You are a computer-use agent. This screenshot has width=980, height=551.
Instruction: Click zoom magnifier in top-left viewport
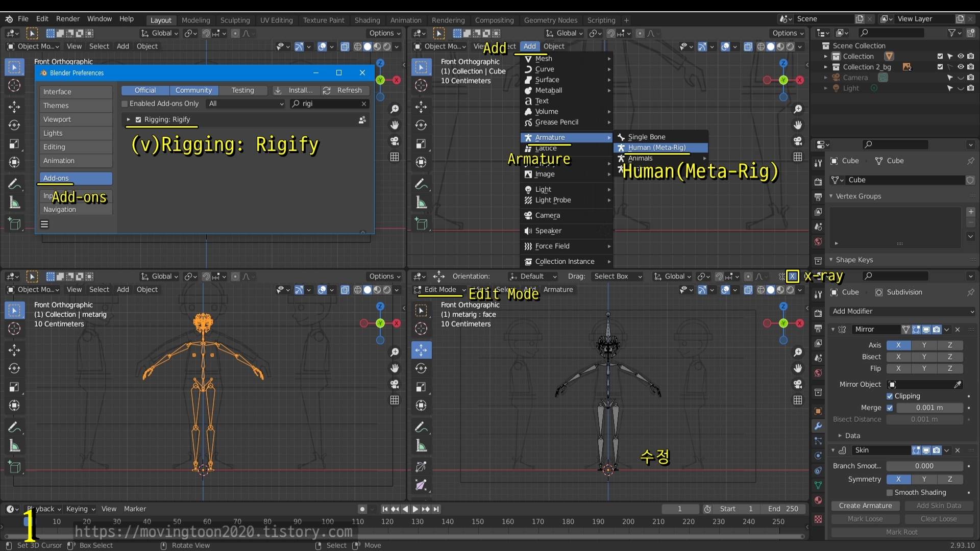(x=395, y=109)
